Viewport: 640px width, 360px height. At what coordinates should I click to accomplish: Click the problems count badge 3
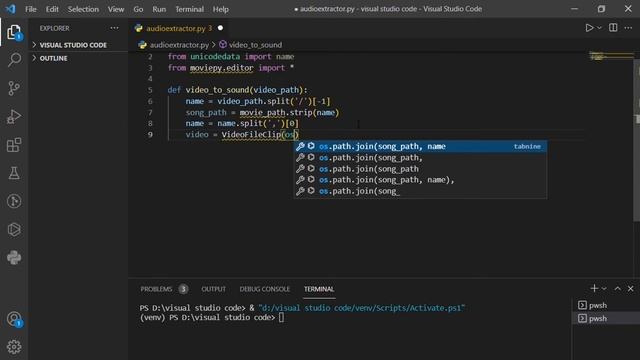183,289
